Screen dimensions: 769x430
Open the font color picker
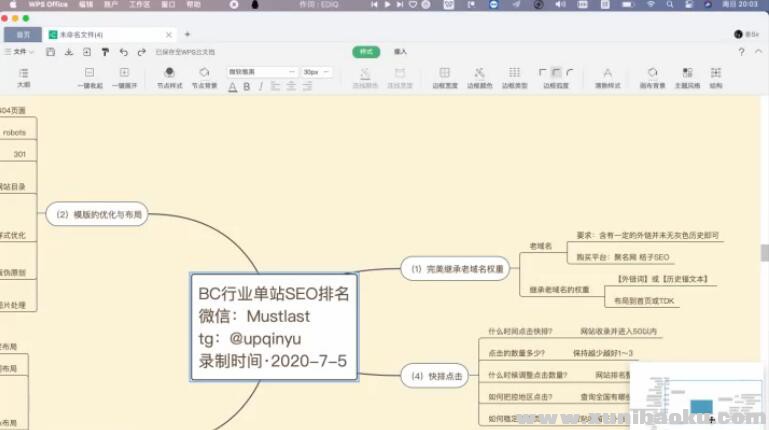coord(232,87)
